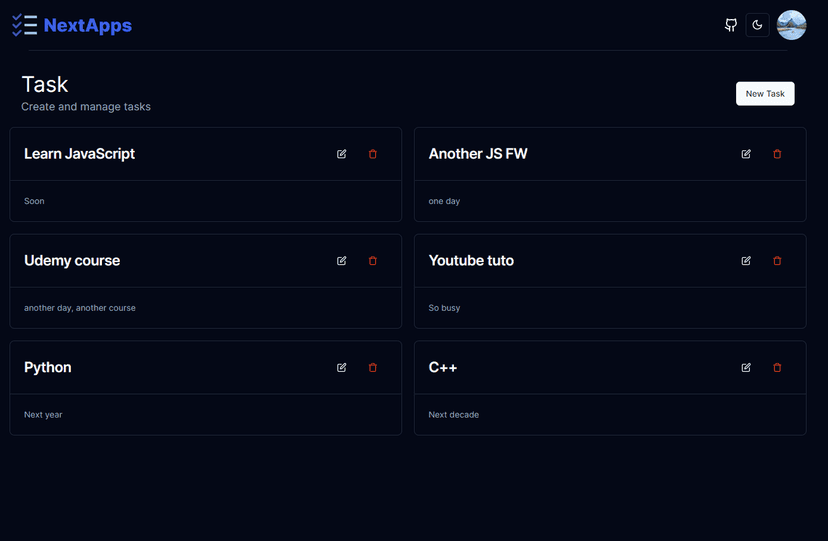Click the checklist logo icon
The image size is (828, 541).
tap(25, 25)
